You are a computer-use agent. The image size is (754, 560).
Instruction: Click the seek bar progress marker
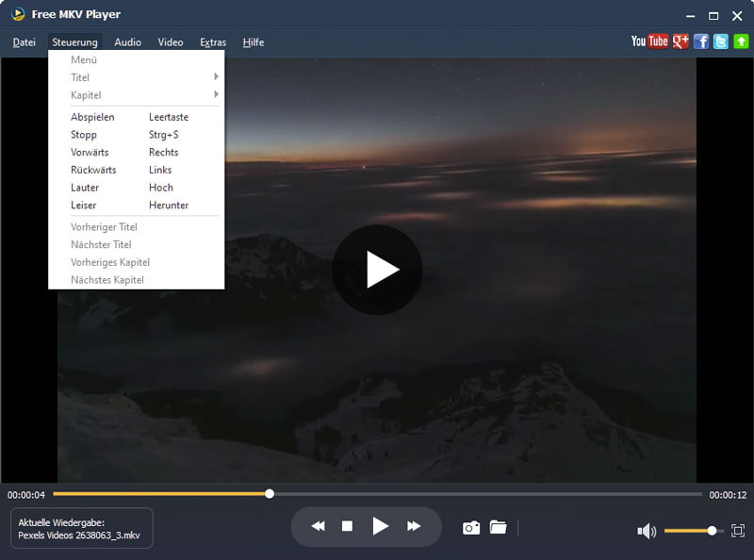[270, 492]
